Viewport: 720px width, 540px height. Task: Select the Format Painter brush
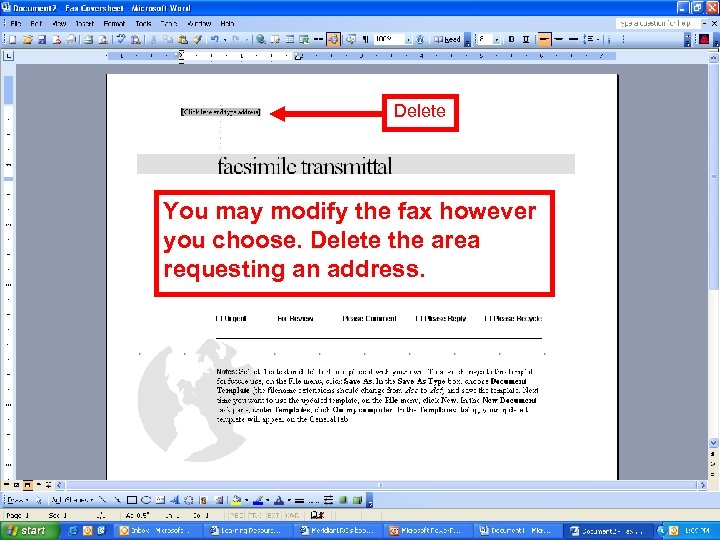197,40
